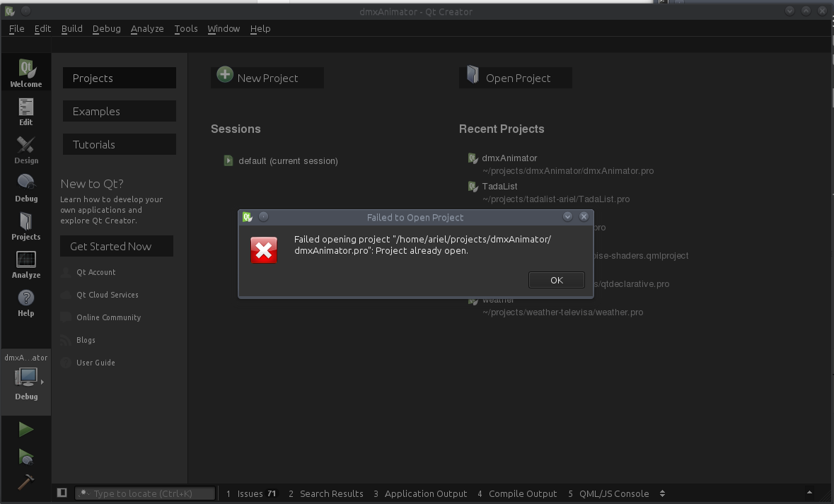This screenshot has height=504, width=834.
Task: Open the dmxAnimator kit selector
Action: [26, 378]
